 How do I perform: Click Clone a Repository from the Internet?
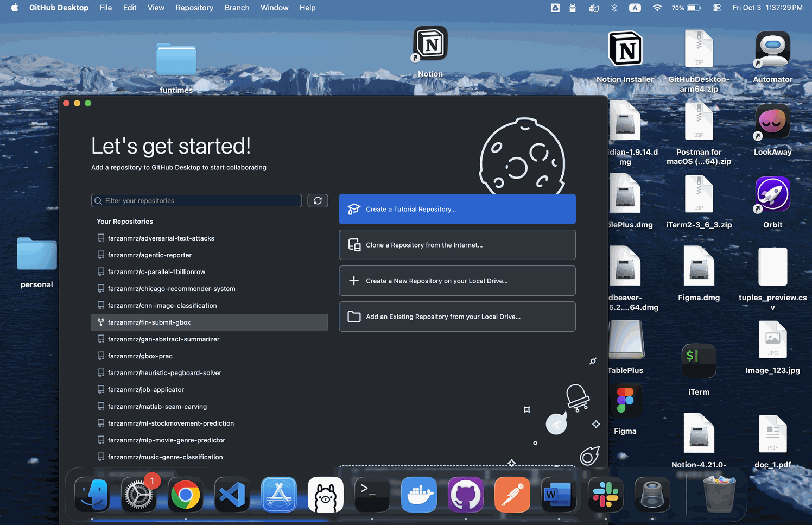[x=457, y=245]
